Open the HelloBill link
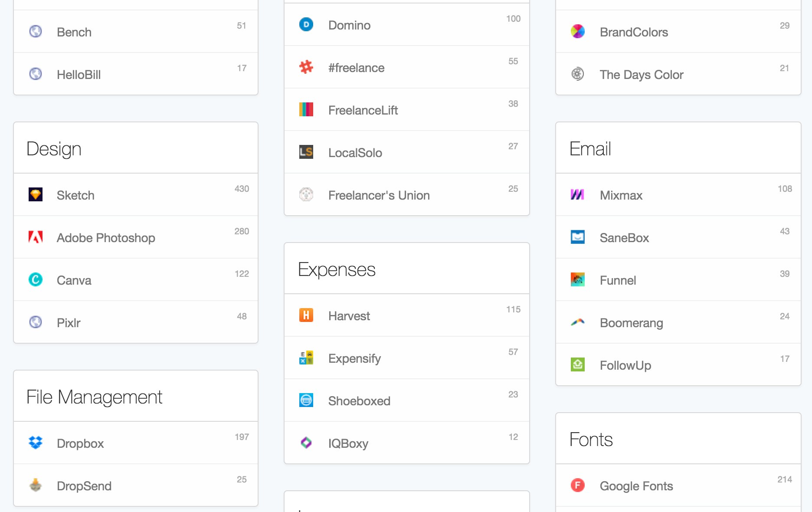 tap(79, 75)
